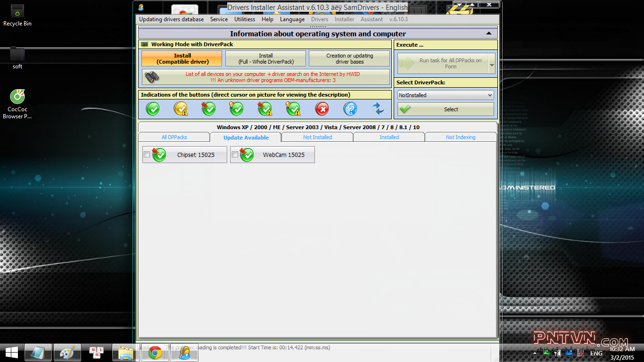Open Notepad from the taskbar
Screen dimensions: 644x362
point(38,353)
